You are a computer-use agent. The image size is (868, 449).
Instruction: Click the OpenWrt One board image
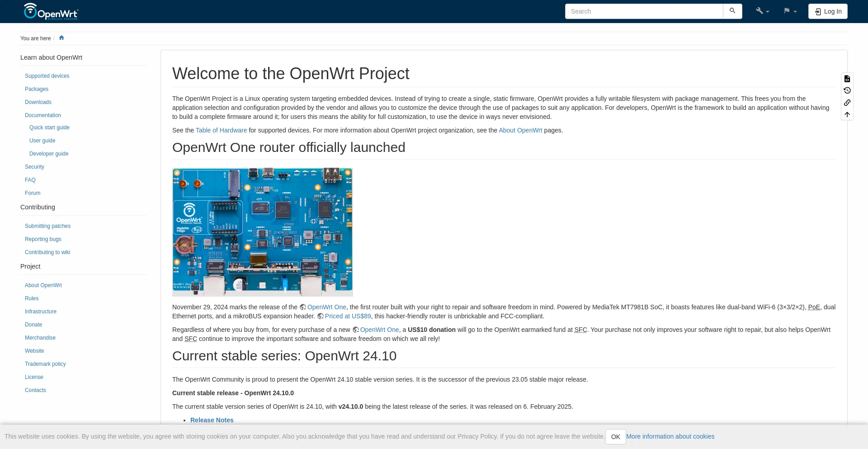[x=262, y=232]
